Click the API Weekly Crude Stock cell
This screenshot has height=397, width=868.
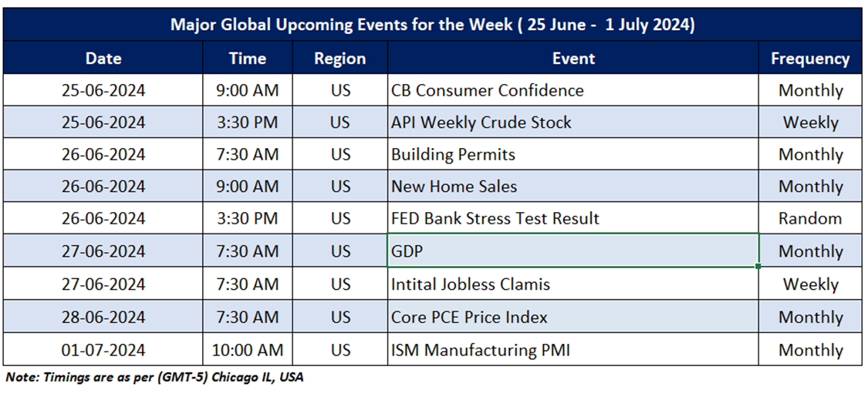click(x=573, y=123)
